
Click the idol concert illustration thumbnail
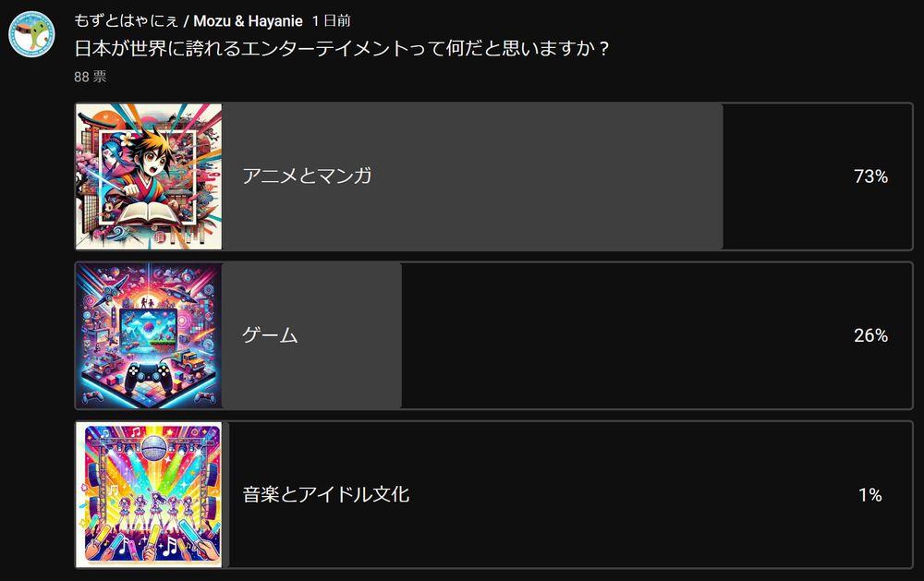pos(149,494)
